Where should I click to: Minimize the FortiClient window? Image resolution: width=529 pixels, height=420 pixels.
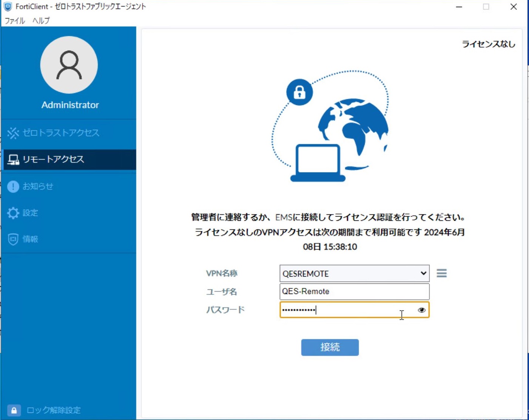click(x=459, y=7)
